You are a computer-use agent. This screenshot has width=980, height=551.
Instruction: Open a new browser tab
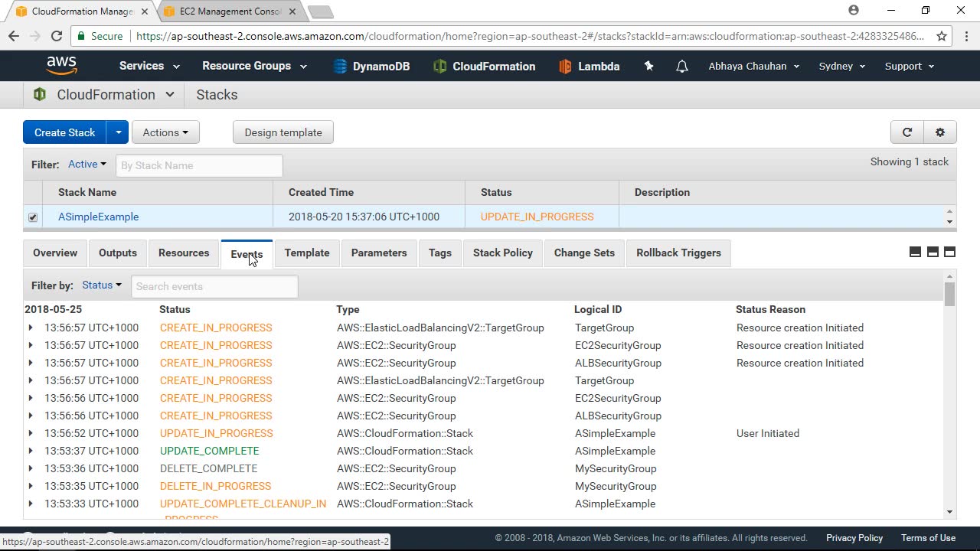[321, 11]
